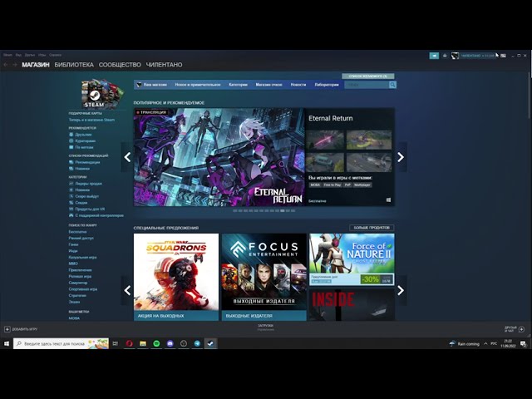Click into the store search field
Image resolution: width=532 pixels, height=399 pixels.
pyautogui.click(x=367, y=85)
